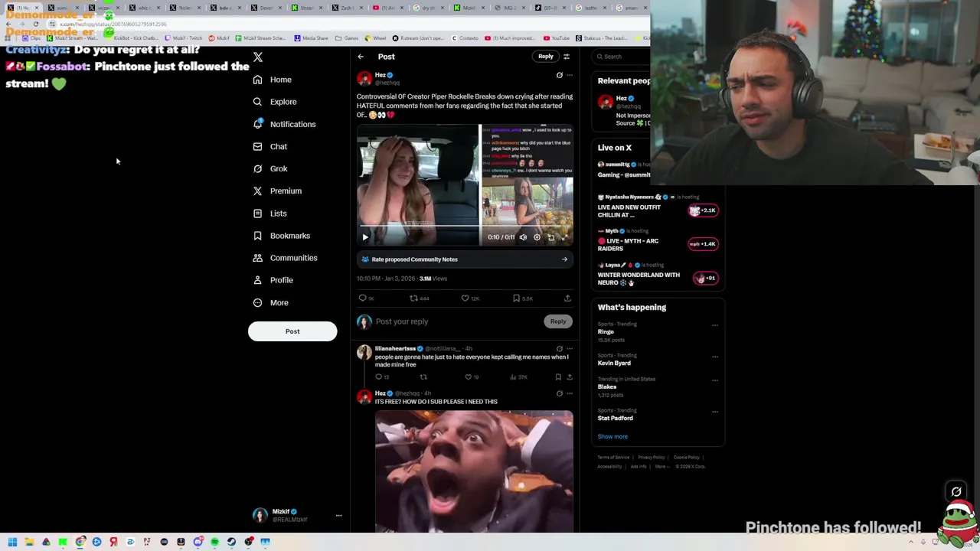Viewport: 980px width, 551px height.
Task: Open options for Kevin Byard trend
Action: coord(715,357)
